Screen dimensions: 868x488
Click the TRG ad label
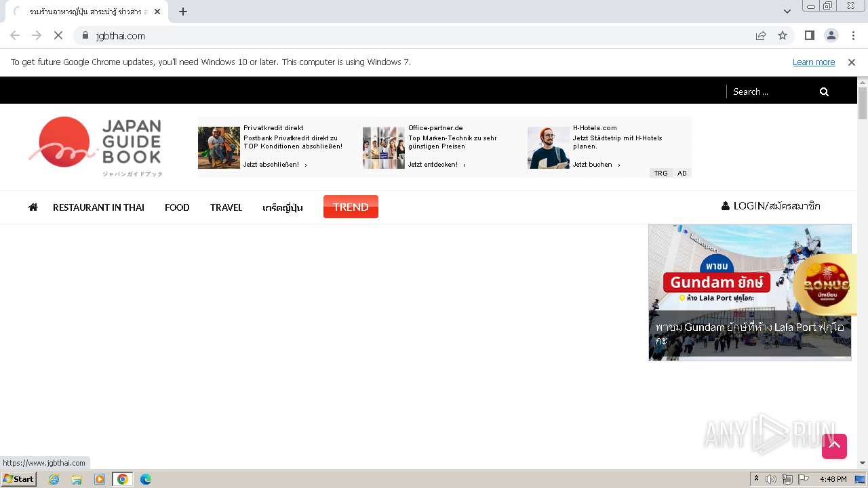click(660, 173)
